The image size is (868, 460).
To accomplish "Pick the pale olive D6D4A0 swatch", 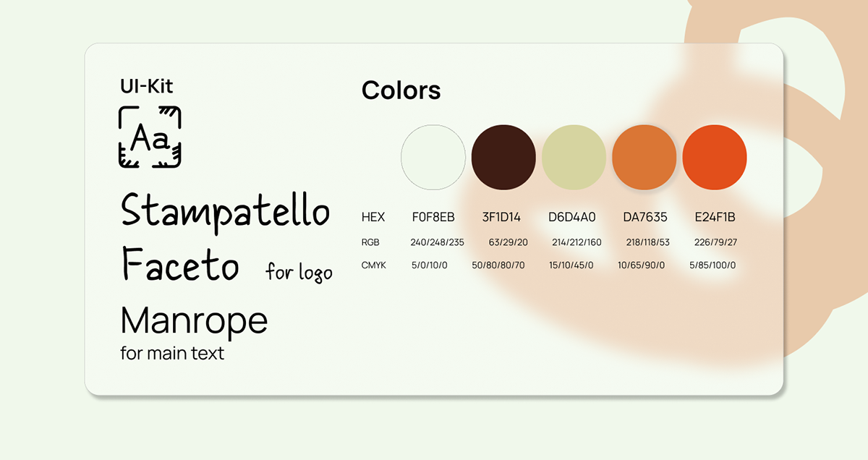I will 574,157.
